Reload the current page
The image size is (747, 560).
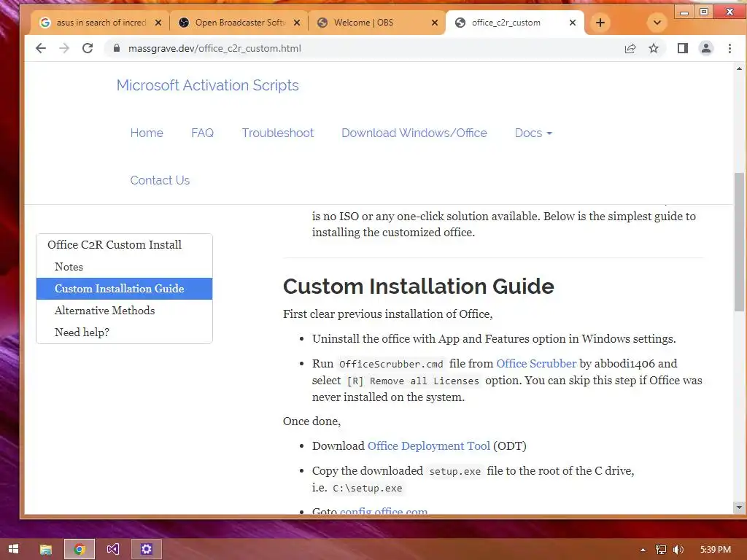(88, 48)
